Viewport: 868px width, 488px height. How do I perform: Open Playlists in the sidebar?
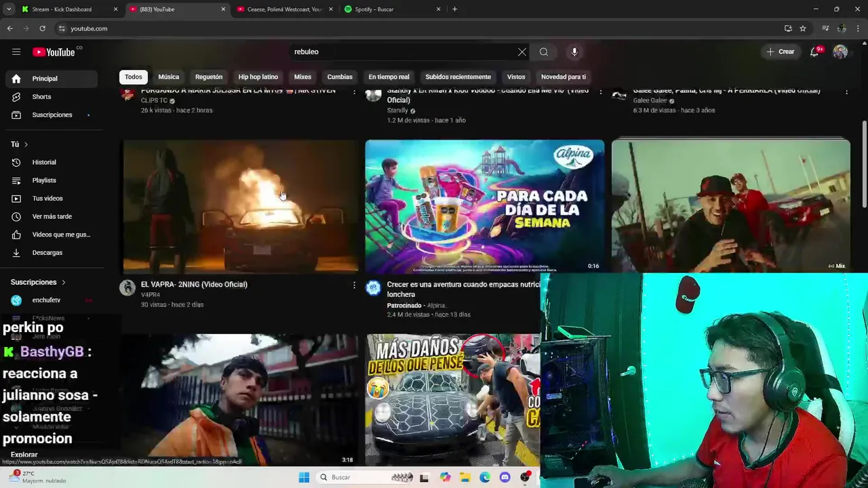coord(52,180)
